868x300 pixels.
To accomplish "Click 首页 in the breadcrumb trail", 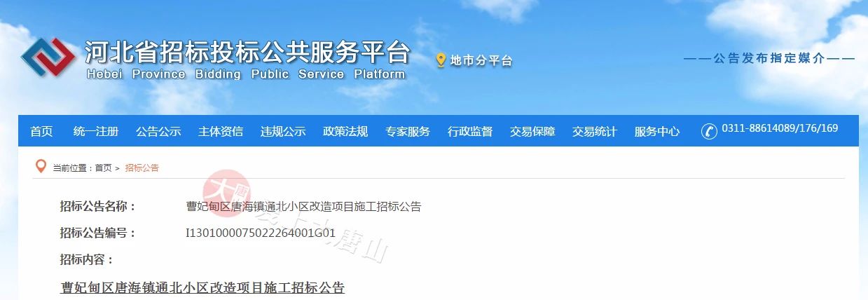I will coord(103,168).
